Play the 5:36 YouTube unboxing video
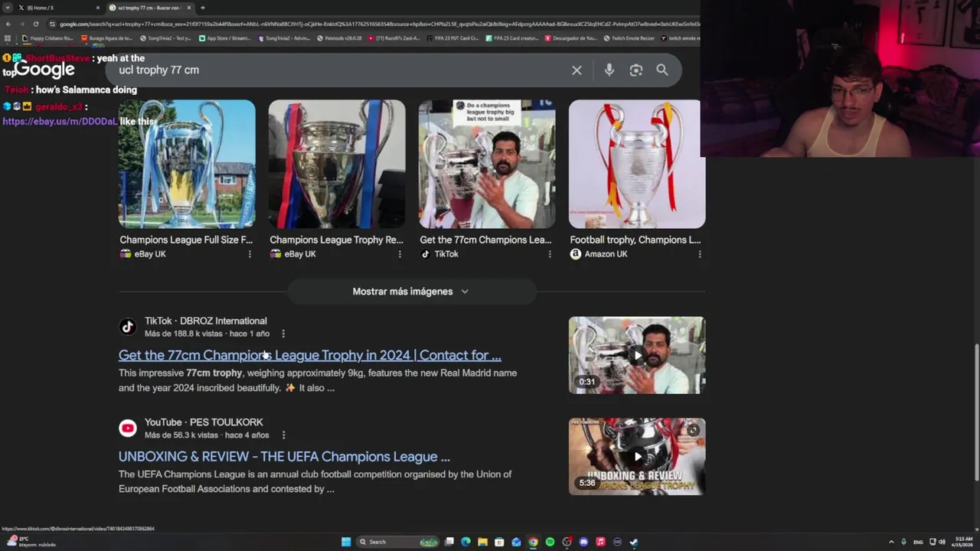The height and width of the screenshot is (551, 980). [x=637, y=456]
